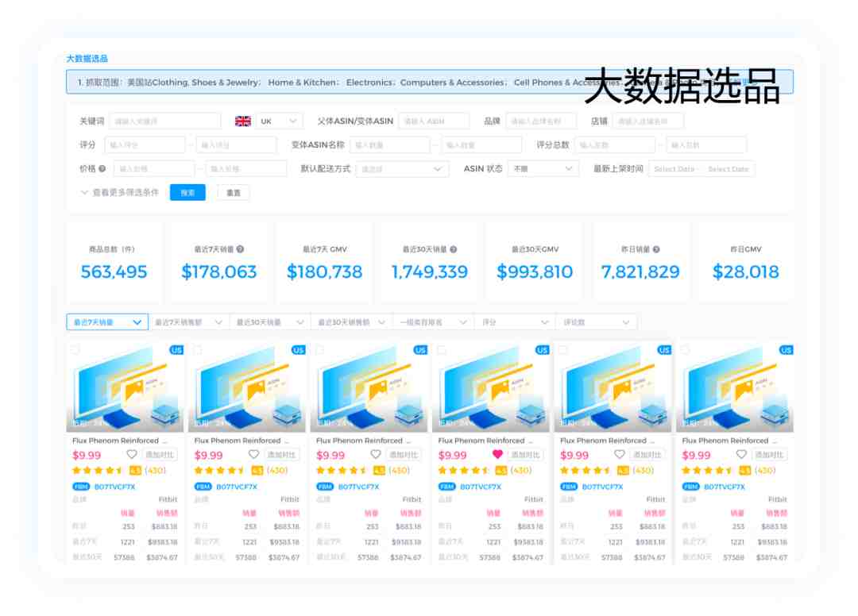Viewport: 858px width, 616px height.
Task: Open ASIN link B07TVCF7X on fifth card
Action: 602,487
